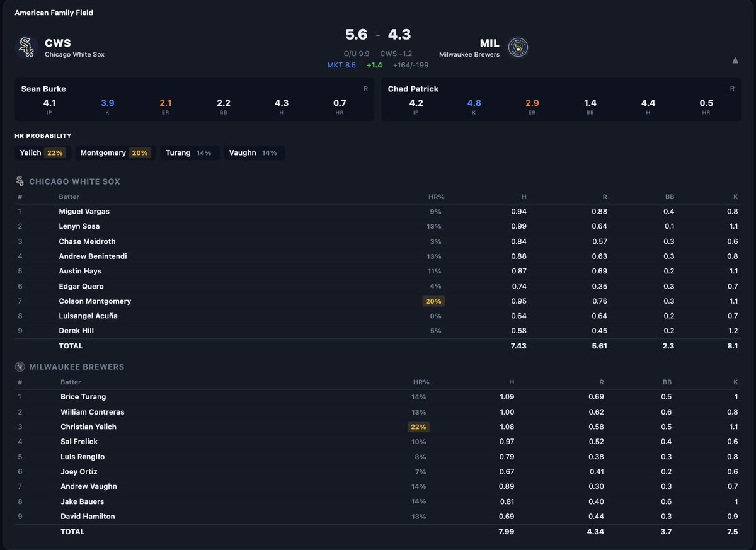Image resolution: width=756 pixels, height=550 pixels.
Task: Click the CWS team abbreviation
Action: [58, 43]
